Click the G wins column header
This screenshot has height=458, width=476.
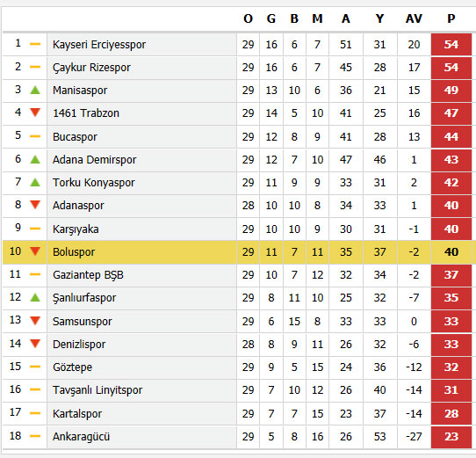click(x=271, y=18)
